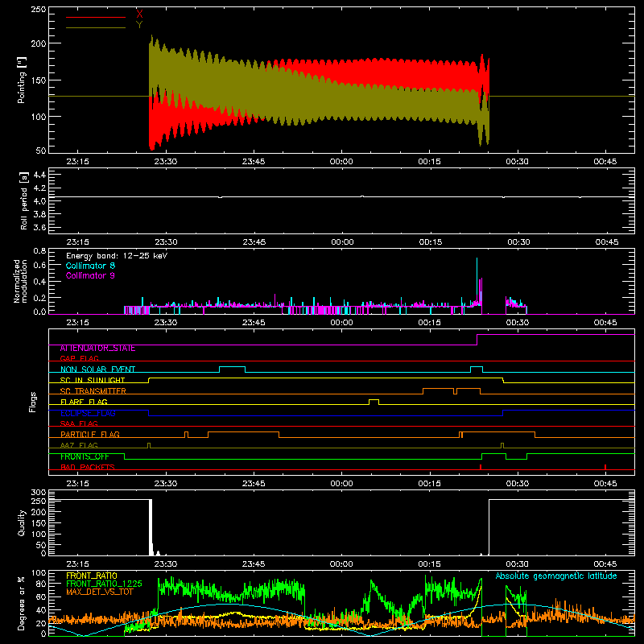The width and height of the screenshot is (644, 644).
Task: Click the cyan 'Collimator 8' legend entry
Action: tap(90, 266)
